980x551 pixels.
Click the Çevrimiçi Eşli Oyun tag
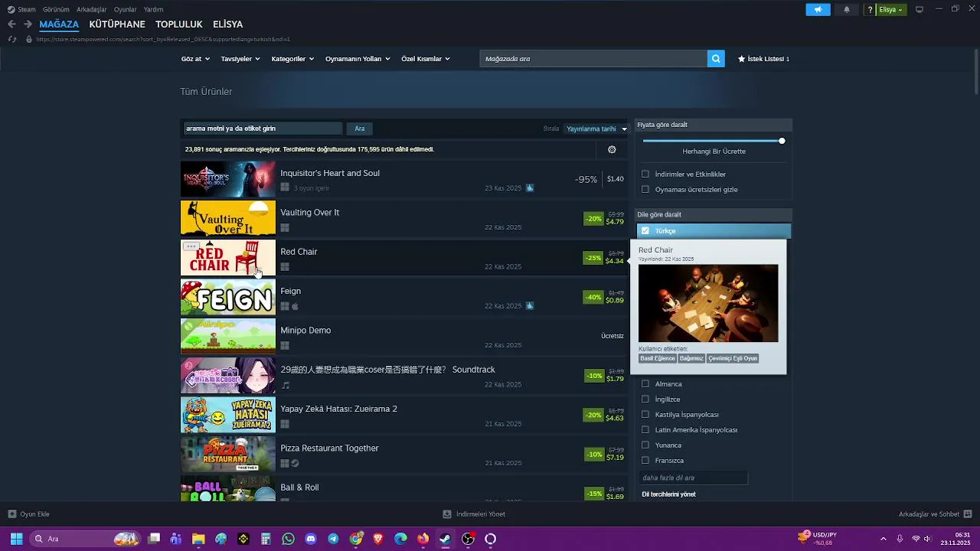[x=733, y=358]
